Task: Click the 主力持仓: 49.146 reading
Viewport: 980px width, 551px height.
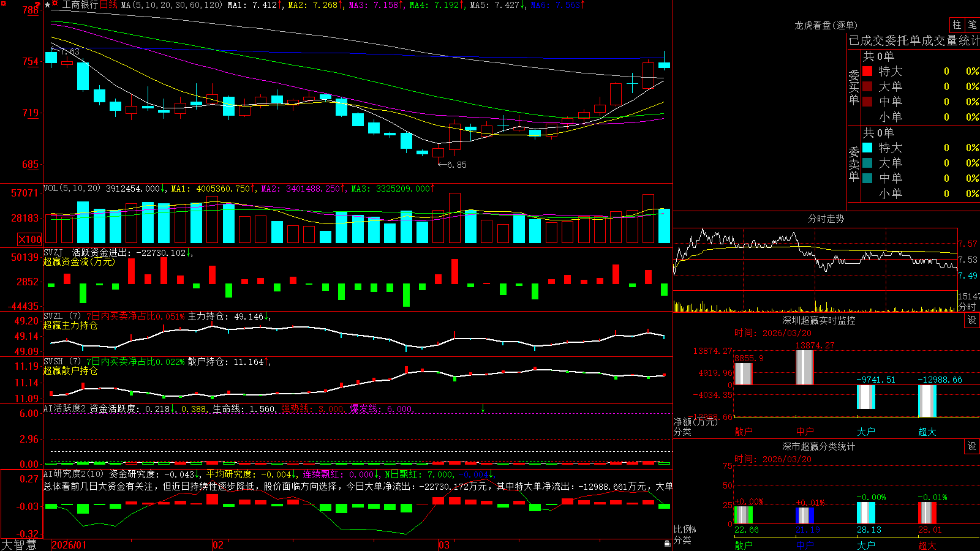Action: tap(229, 317)
